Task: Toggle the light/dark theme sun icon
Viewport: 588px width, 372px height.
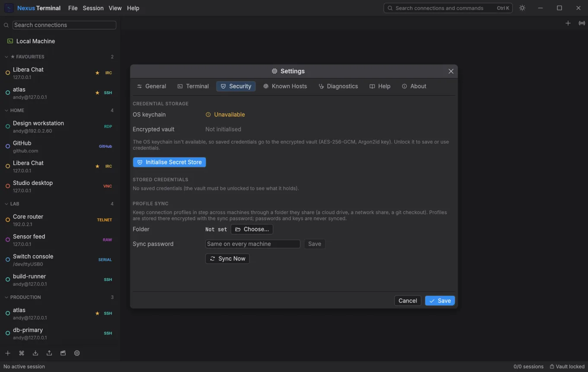Action: click(522, 8)
